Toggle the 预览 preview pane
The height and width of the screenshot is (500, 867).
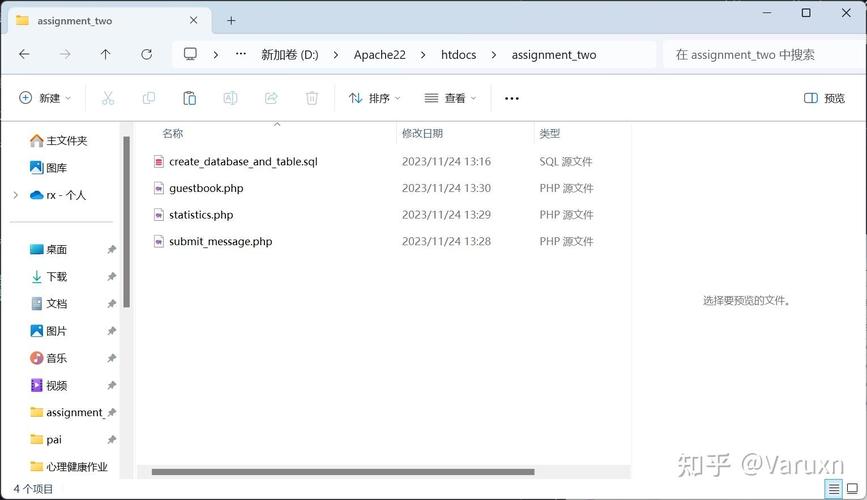824,98
